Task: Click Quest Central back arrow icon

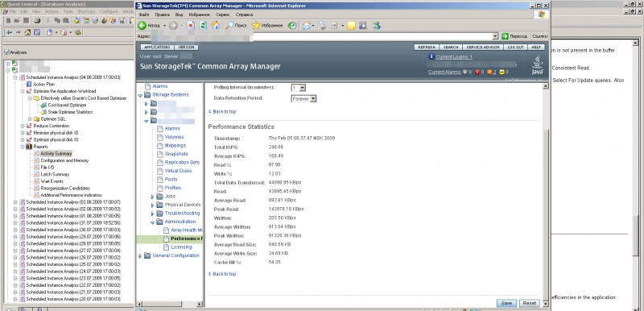Action: tap(9, 32)
